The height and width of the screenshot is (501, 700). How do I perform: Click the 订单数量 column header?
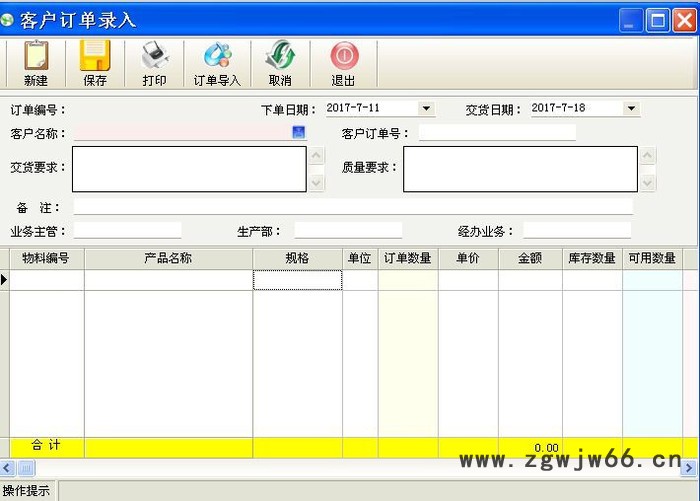tap(408, 259)
